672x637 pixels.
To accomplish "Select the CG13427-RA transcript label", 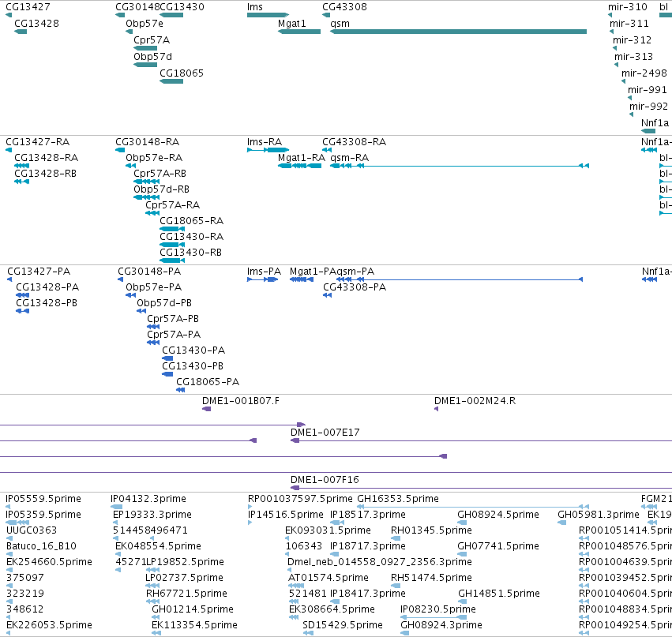I will coord(38,142).
